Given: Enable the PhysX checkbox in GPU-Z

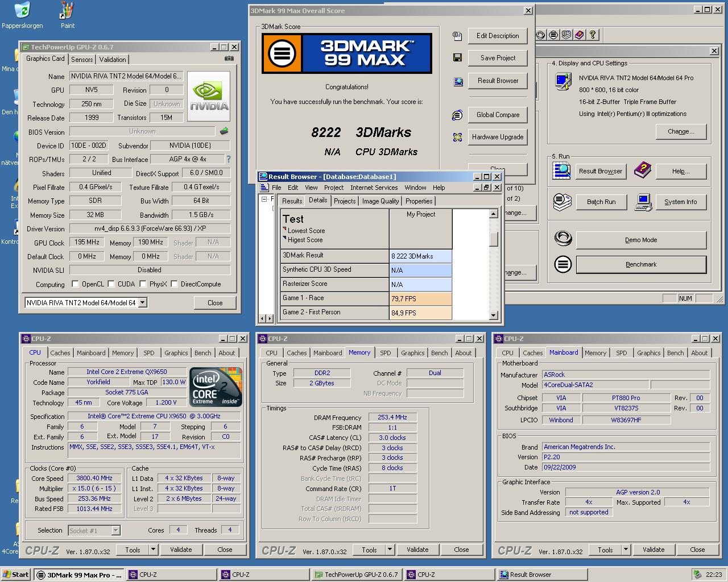Looking at the screenshot, I should (143, 284).
